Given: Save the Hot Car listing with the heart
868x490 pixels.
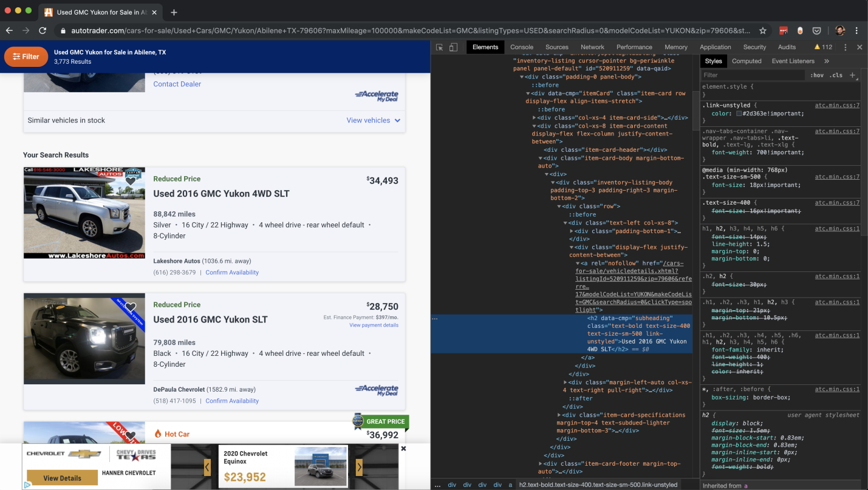Looking at the screenshot, I should click(x=131, y=435).
